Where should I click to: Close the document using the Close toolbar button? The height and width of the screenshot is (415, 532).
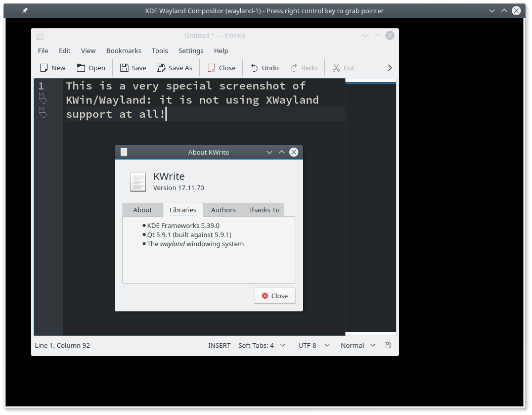coord(221,67)
